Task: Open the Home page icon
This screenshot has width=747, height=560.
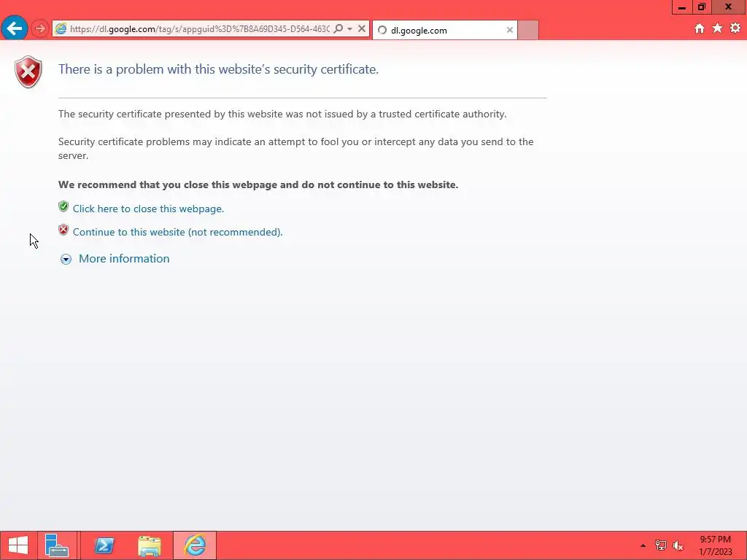Action: [x=699, y=28]
